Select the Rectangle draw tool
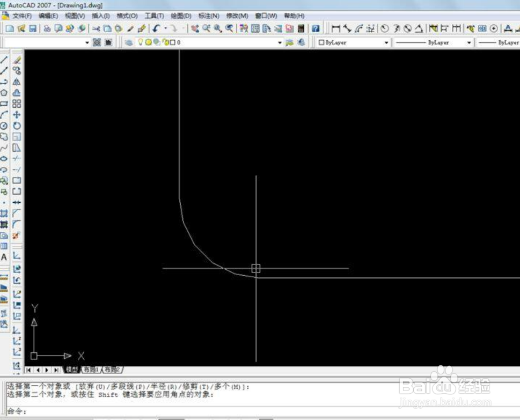520x420 pixels. coord(4,104)
